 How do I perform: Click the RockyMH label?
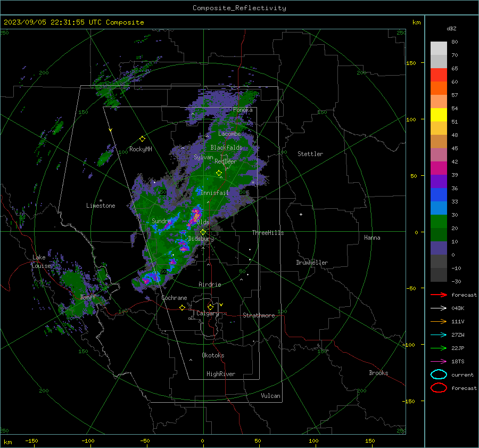[141, 149]
